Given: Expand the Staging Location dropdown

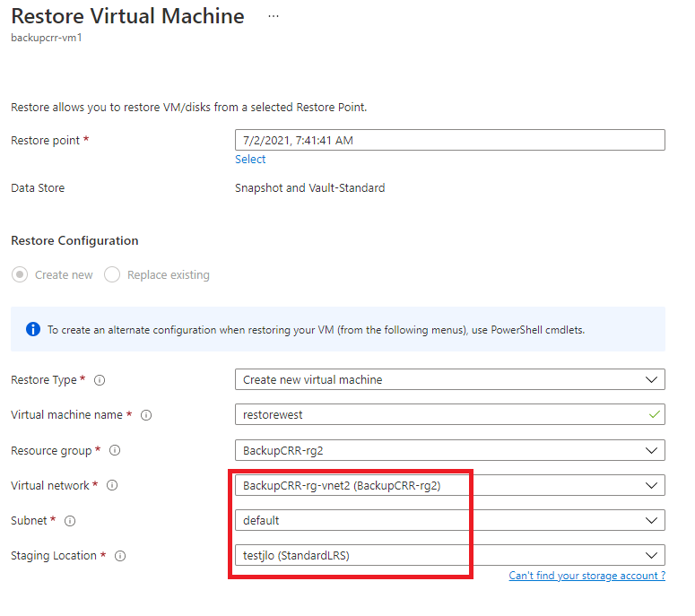Looking at the screenshot, I should click(450, 555).
